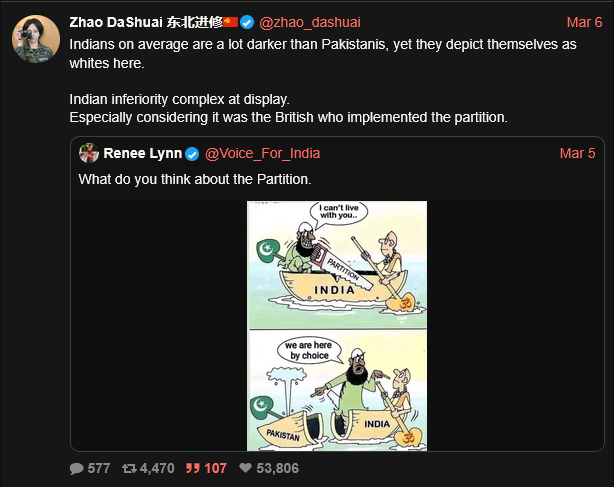614x487 pixels.
Task: Open the @zhao_dashuai handle link
Action: click(x=310, y=22)
